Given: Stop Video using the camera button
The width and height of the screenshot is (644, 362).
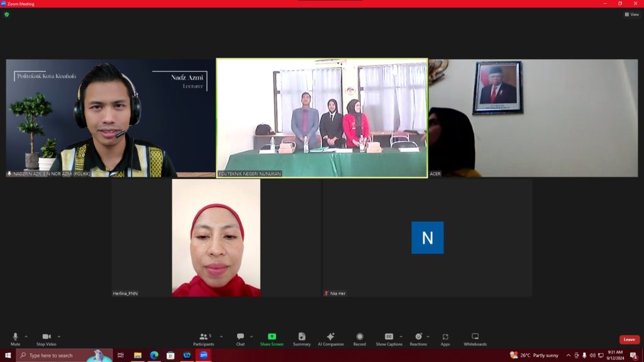Looking at the screenshot, I should [x=45, y=337].
